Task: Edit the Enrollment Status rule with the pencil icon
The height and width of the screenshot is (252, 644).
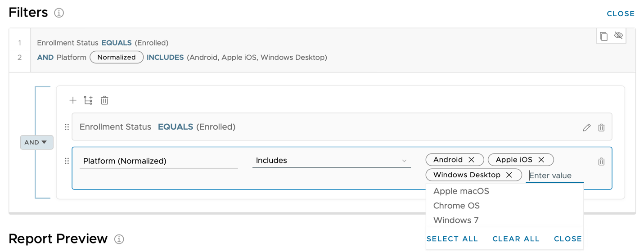Action: click(586, 127)
